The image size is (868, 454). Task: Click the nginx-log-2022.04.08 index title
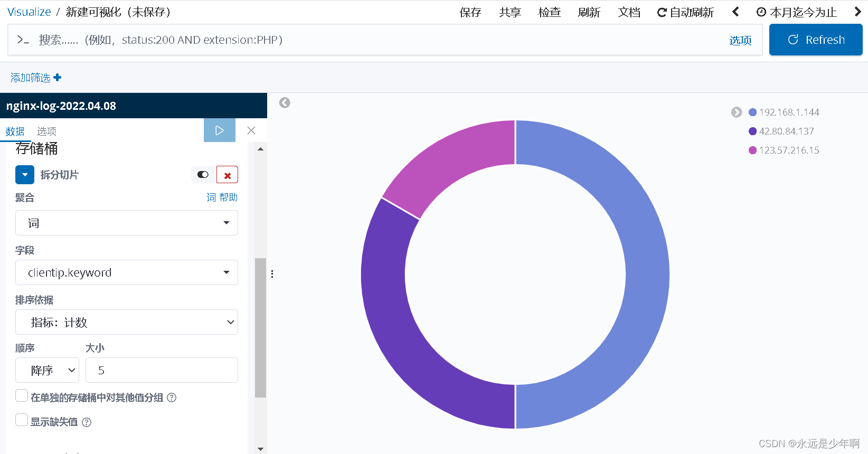(61, 106)
